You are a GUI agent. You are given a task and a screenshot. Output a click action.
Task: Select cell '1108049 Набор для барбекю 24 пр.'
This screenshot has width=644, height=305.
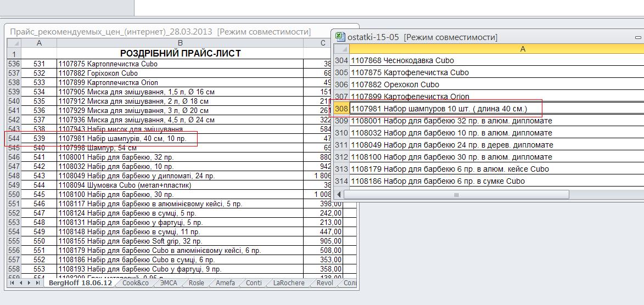point(496,145)
